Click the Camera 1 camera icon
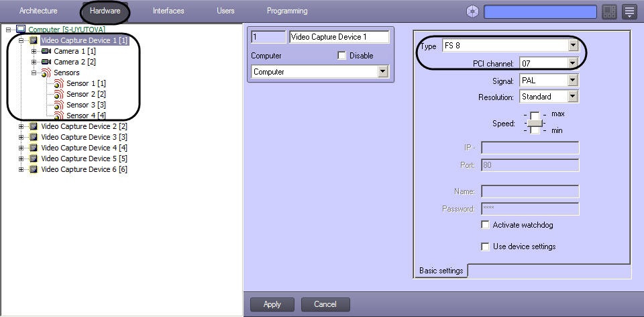Screen dimensions: 644x317 pyautogui.click(x=46, y=51)
